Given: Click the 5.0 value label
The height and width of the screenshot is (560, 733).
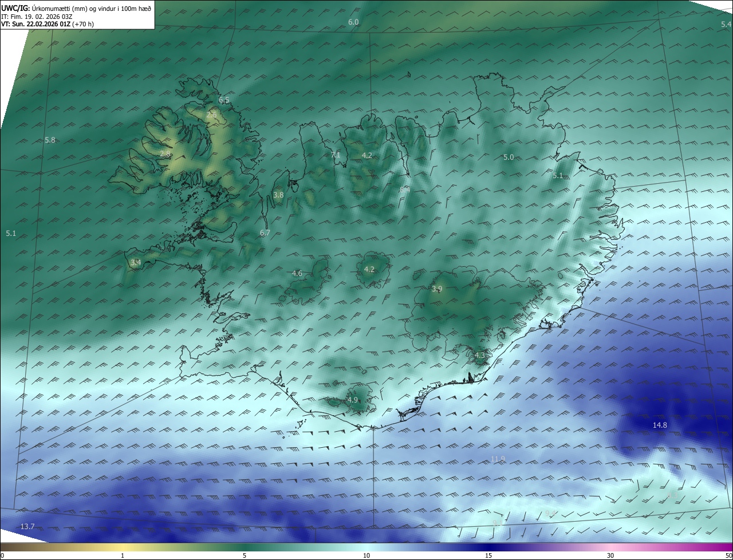Looking at the screenshot, I should 509,157.
